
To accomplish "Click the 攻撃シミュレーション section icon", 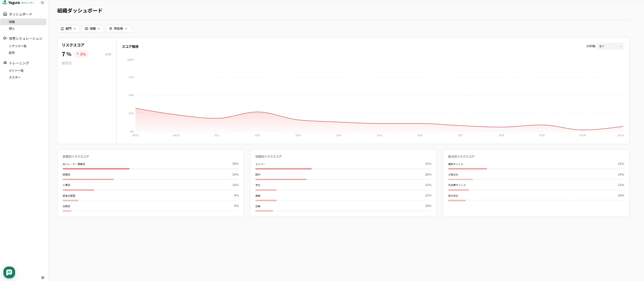I will pyautogui.click(x=5, y=38).
